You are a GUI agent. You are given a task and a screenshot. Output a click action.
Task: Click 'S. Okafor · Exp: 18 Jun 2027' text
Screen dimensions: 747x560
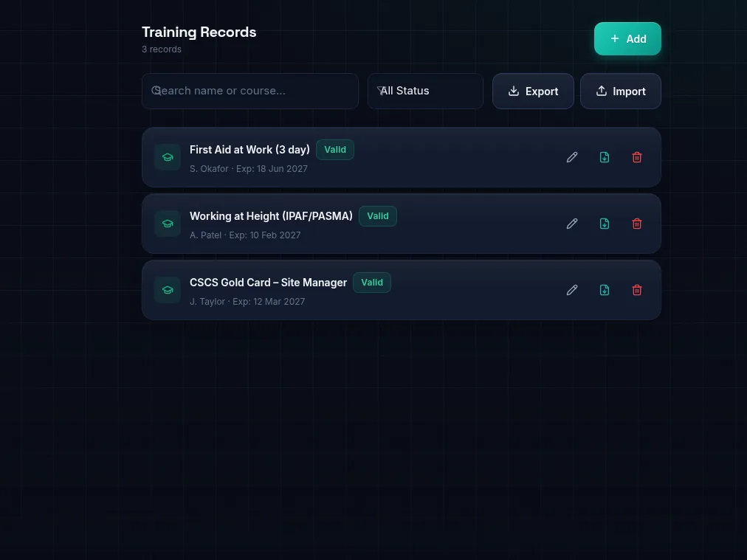[249, 168]
